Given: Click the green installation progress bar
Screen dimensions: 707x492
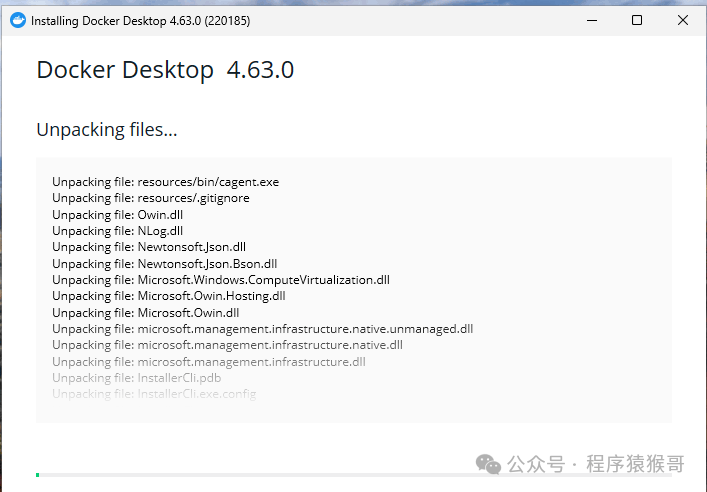Looking at the screenshot, I should [x=38, y=475].
